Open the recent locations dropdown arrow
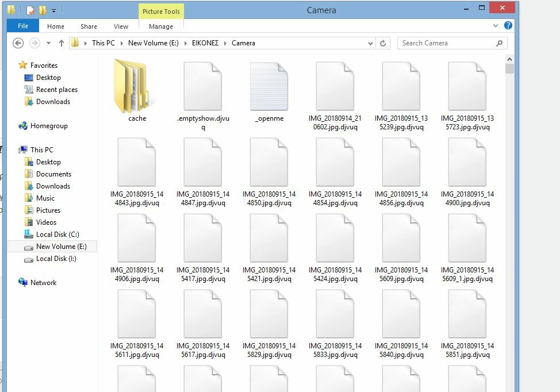Image resolution: width=560 pixels, height=392 pixels. (x=48, y=43)
